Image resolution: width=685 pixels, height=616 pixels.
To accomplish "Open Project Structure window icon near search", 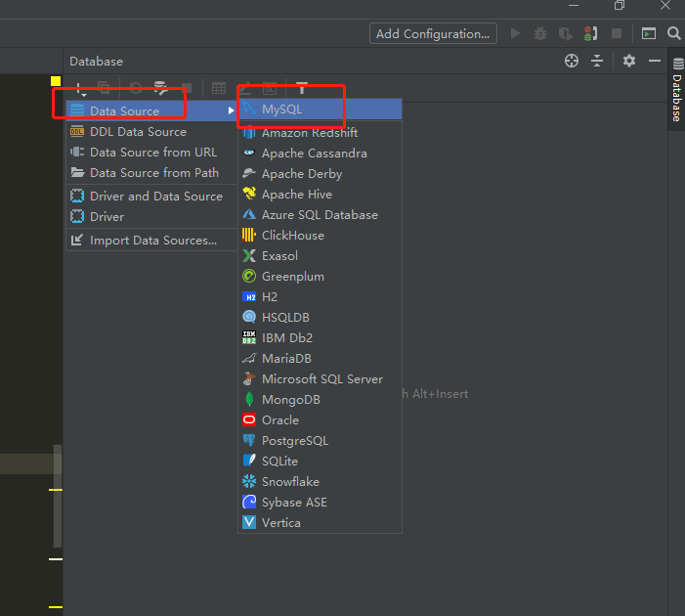I will coord(649,33).
